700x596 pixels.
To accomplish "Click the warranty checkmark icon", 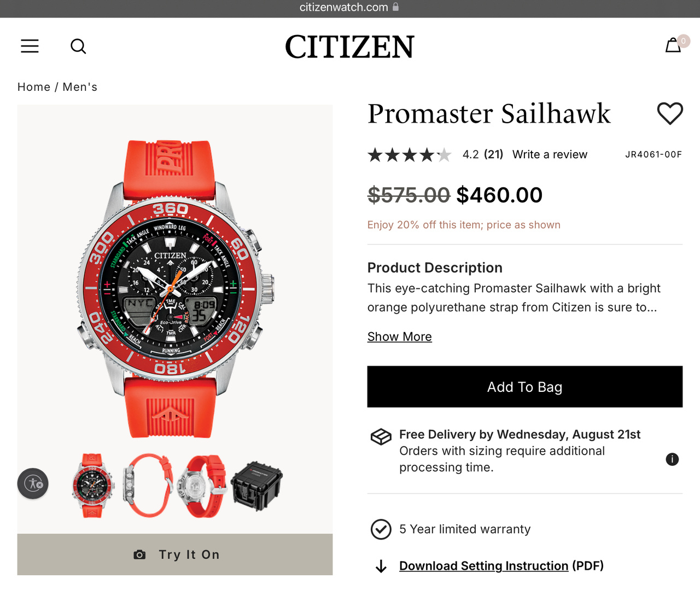I will 381,529.
